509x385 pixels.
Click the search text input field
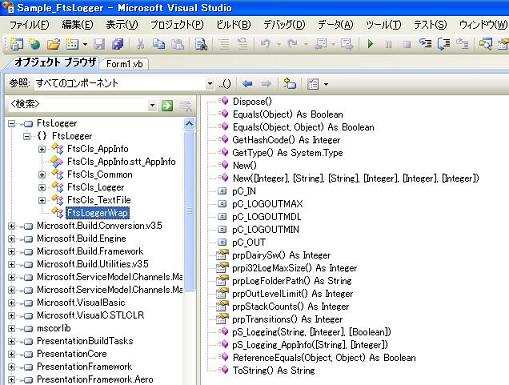77,105
